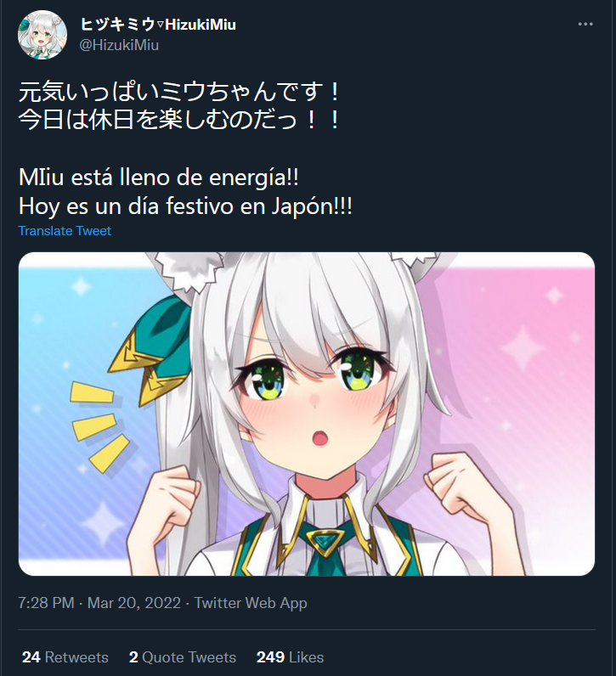Screen dimensions: 616x676
Task: Click the Twitter Web App source link
Action: click(x=251, y=603)
